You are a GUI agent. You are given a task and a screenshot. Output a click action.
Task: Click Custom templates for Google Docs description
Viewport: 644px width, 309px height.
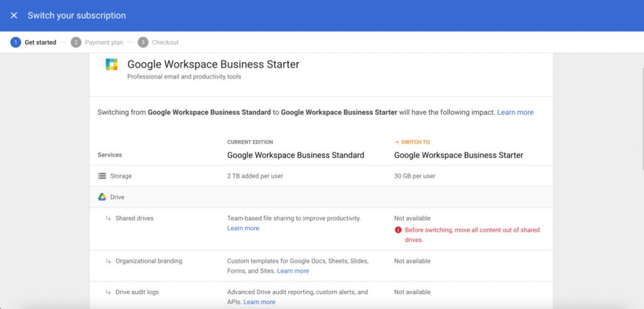click(297, 266)
